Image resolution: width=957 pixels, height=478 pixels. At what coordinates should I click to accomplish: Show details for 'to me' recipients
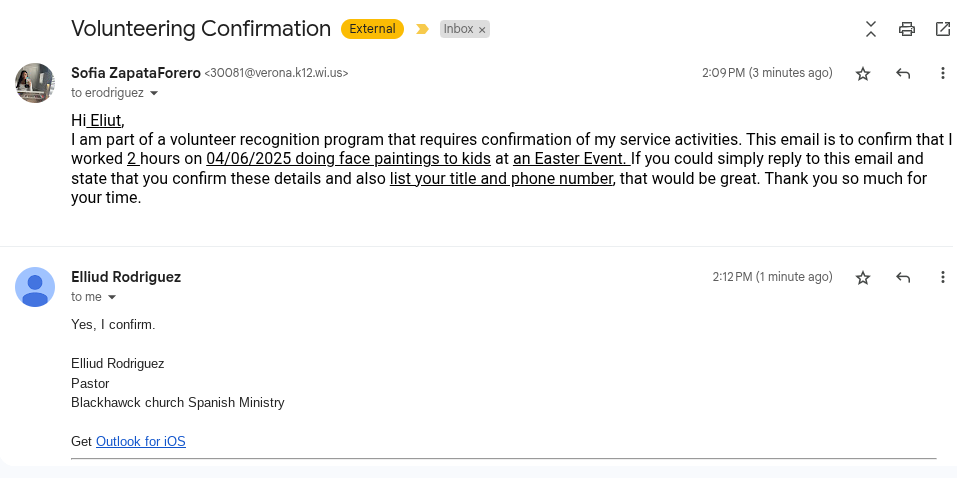112,297
